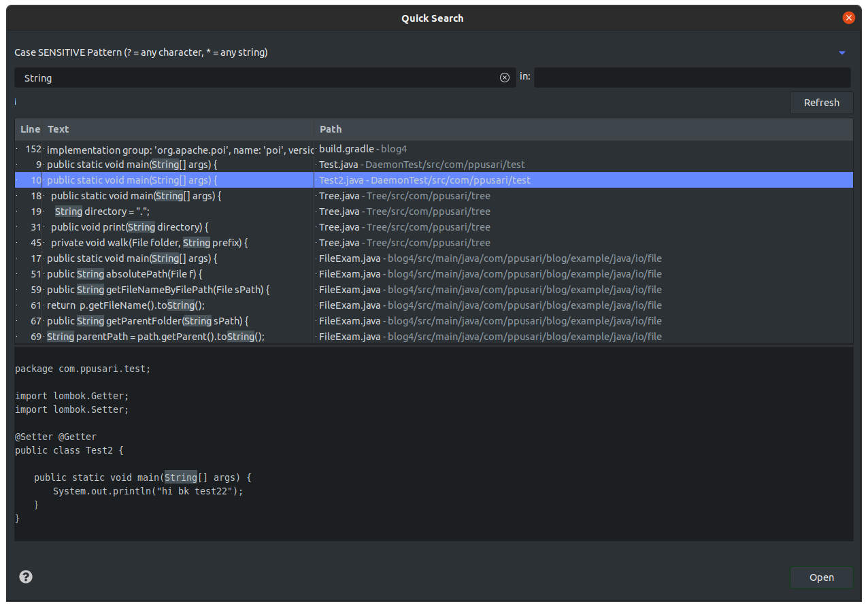The width and height of the screenshot is (868, 608).
Task: Click the Open button
Action: (821, 577)
